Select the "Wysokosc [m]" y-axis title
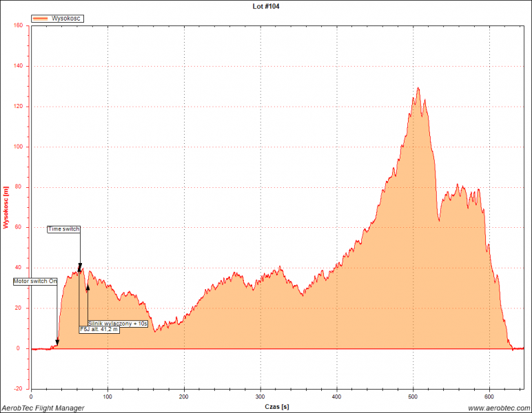532x413 pixels. tap(6, 206)
